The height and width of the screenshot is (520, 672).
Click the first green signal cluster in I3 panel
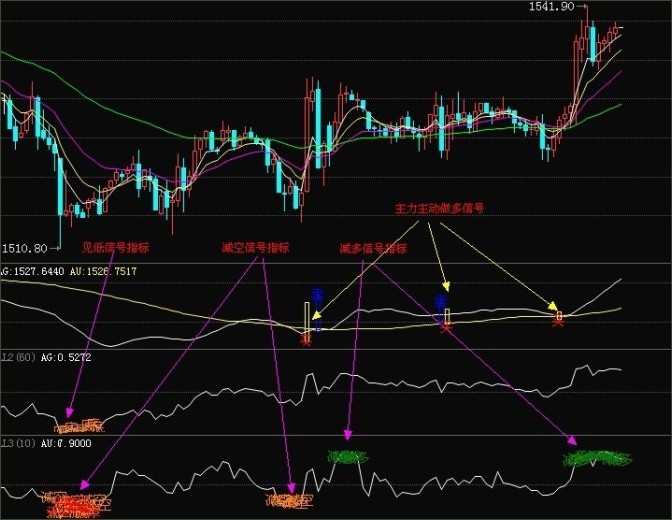pyautogui.click(x=347, y=458)
